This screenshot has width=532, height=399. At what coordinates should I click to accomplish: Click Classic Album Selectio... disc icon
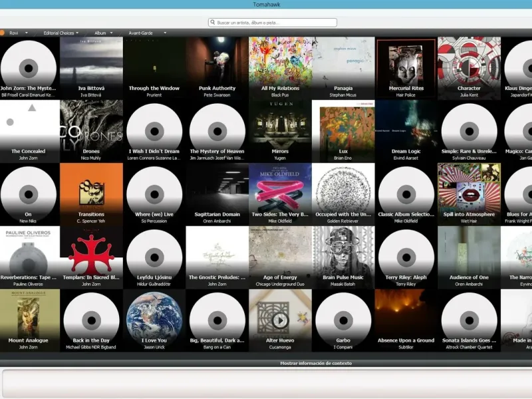click(406, 194)
